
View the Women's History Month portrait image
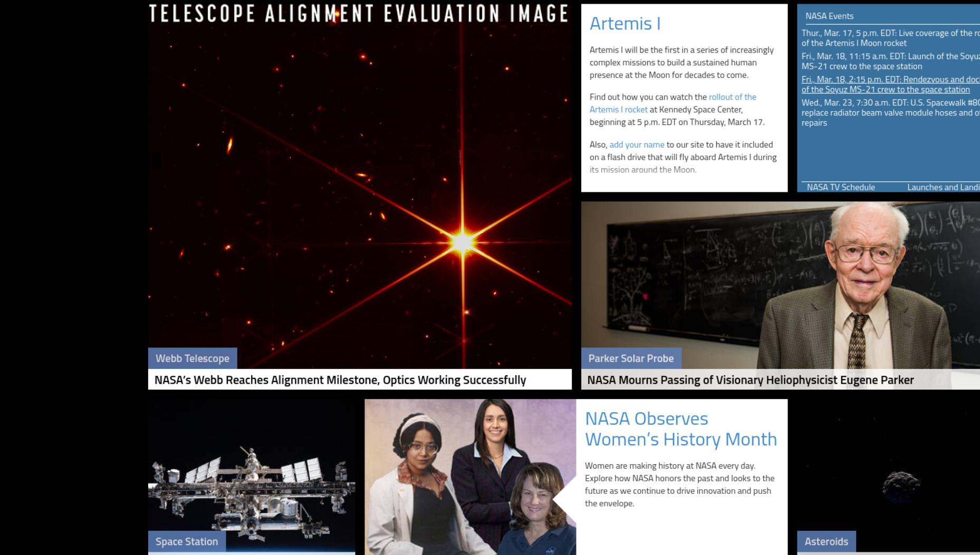(x=470, y=477)
